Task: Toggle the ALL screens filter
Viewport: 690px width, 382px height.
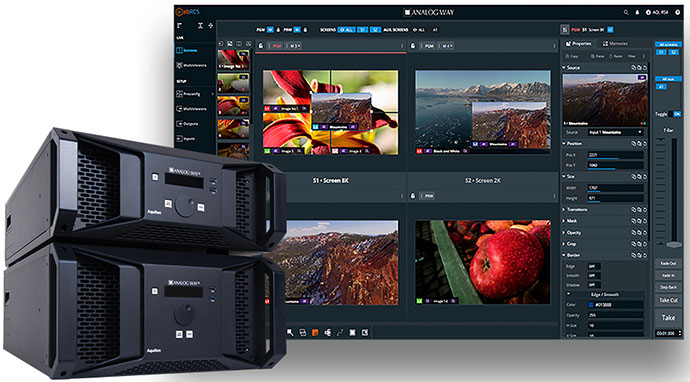Action: click(346, 29)
